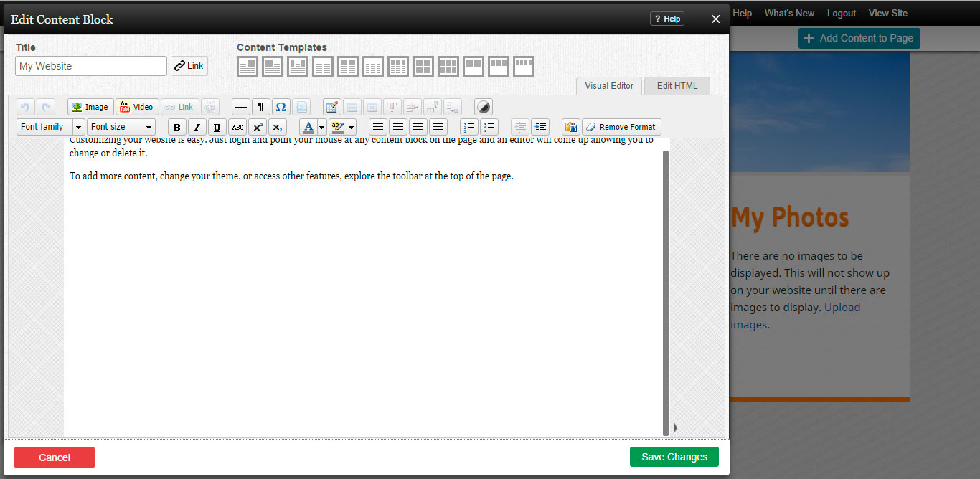Insert a bulleted list
The height and width of the screenshot is (479, 980).
point(489,127)
